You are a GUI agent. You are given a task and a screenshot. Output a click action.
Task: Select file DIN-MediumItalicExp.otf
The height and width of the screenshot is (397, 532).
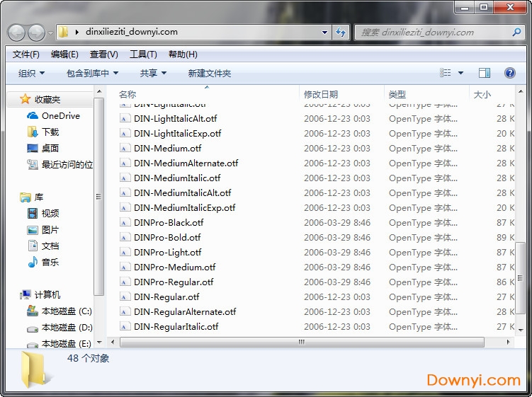point(185,207)
